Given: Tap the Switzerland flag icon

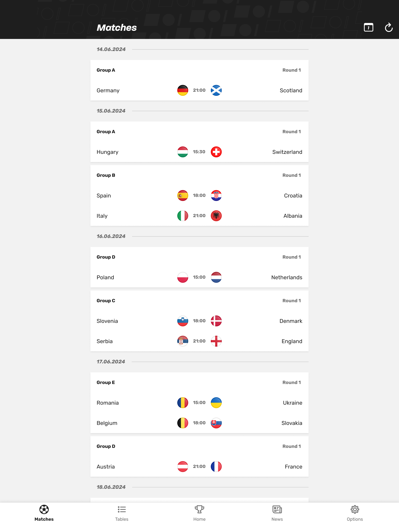Looking at the screenshot, I should click(x=216, y=152).
